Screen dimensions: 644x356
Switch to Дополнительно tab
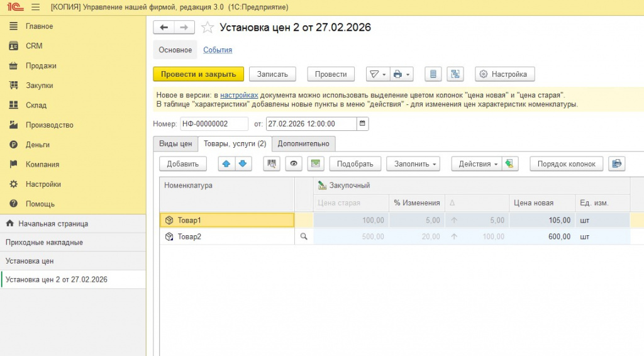coord(304,143)
